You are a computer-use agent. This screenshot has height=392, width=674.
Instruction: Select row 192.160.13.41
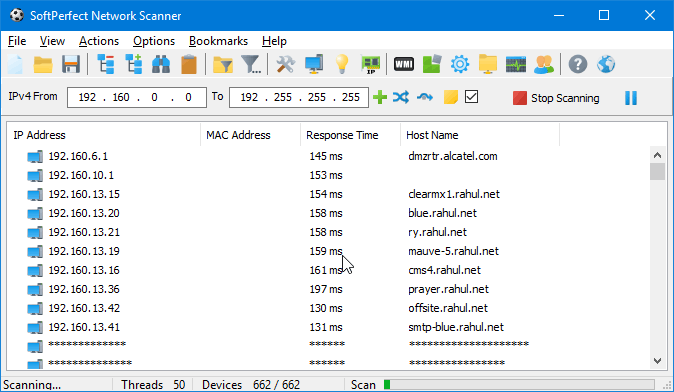click(329, 327)
